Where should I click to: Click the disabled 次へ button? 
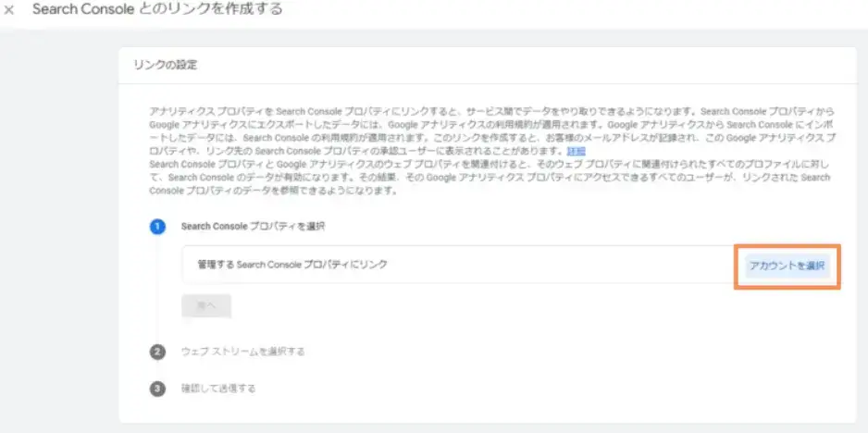click(x=206, y=305)
